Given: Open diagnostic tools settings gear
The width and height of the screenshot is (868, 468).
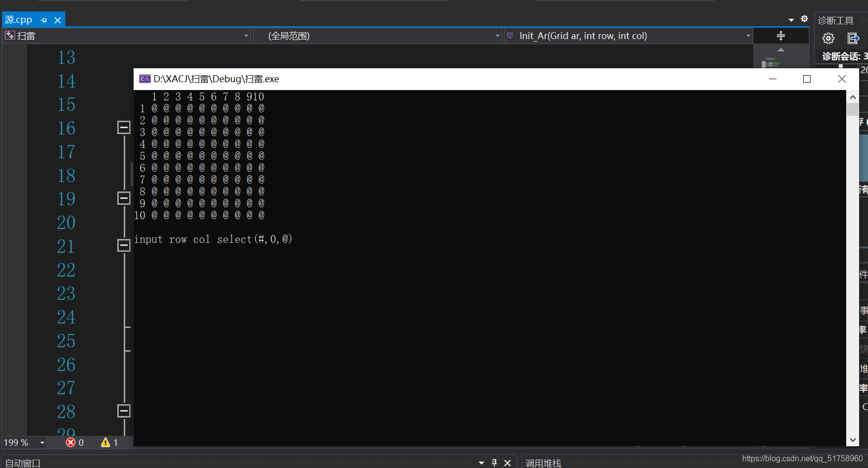Looking at the screenshot, I should click(828, 38).
